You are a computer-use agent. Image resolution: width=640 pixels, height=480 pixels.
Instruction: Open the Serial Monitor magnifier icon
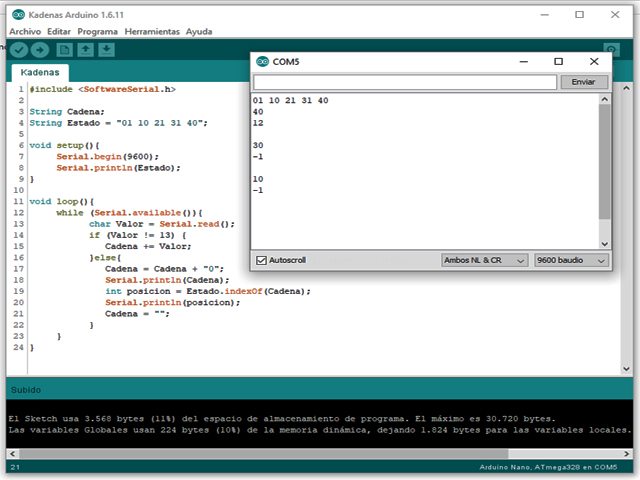click(611, 50)
